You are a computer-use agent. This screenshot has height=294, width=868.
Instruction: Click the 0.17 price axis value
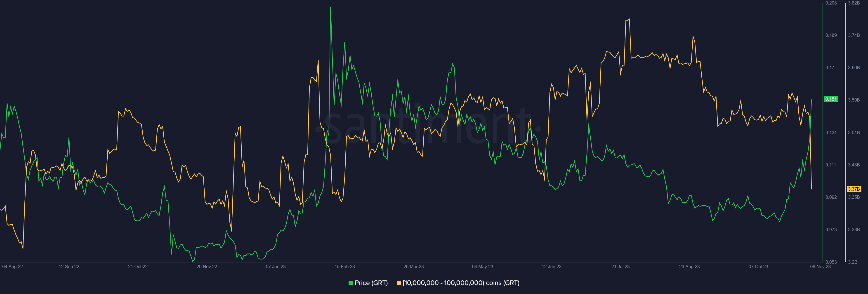point(830,68)
